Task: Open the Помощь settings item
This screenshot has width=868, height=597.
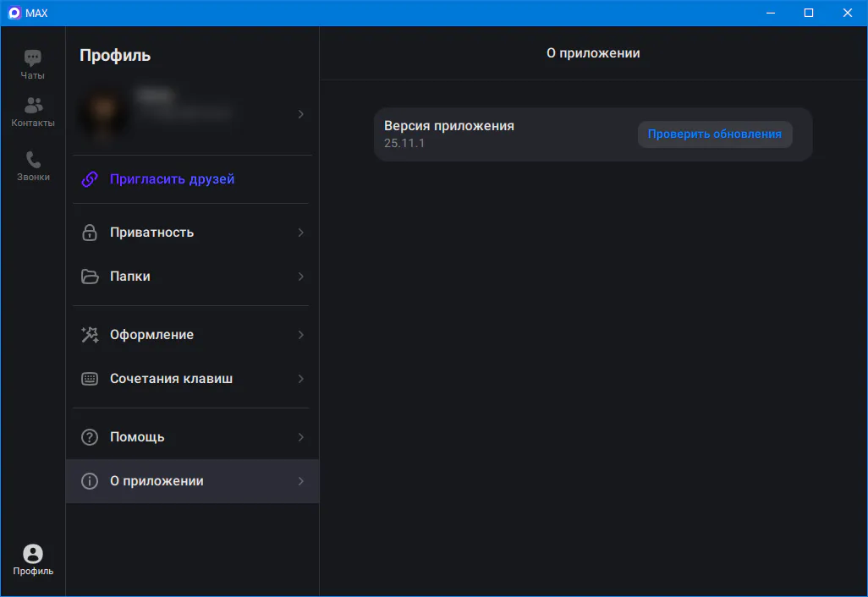Action: tap(192, 437)
